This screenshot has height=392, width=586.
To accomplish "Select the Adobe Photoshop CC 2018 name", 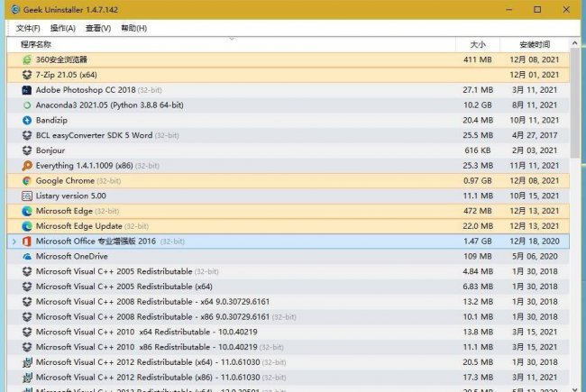I will click(x=86, y=90).
